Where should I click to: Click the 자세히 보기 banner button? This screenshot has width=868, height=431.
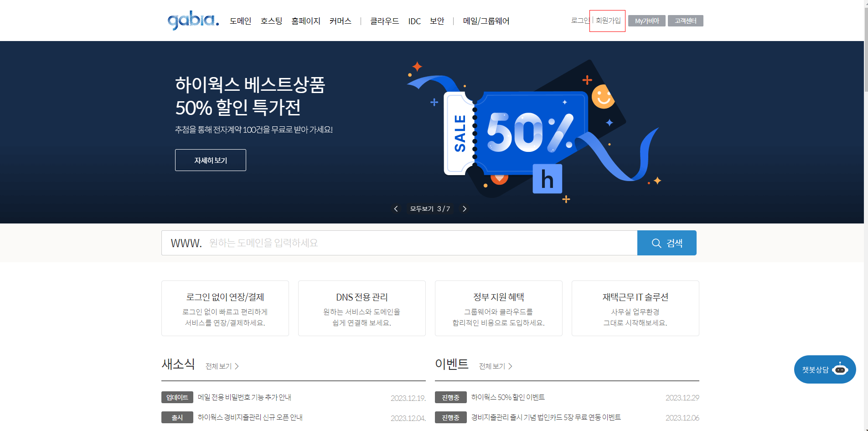tap(210, 160)
